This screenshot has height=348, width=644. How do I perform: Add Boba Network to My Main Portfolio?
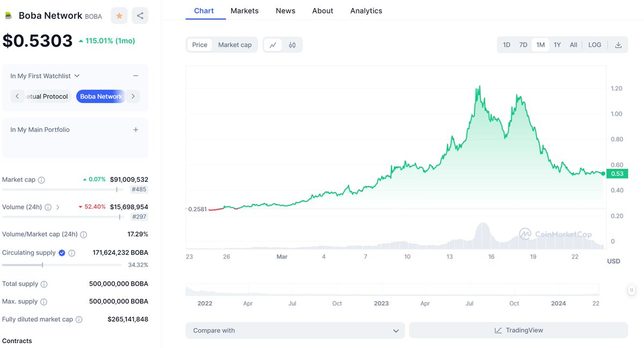[136, 129]
